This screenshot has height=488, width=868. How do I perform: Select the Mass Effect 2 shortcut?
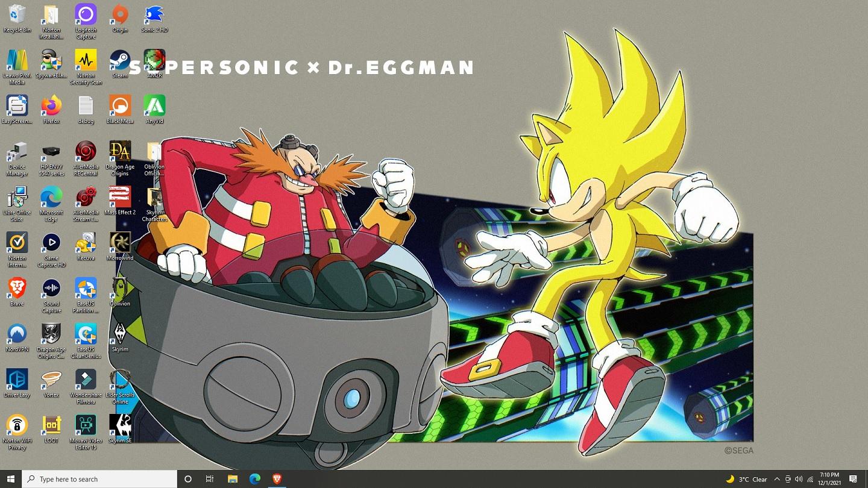(120, 201)
